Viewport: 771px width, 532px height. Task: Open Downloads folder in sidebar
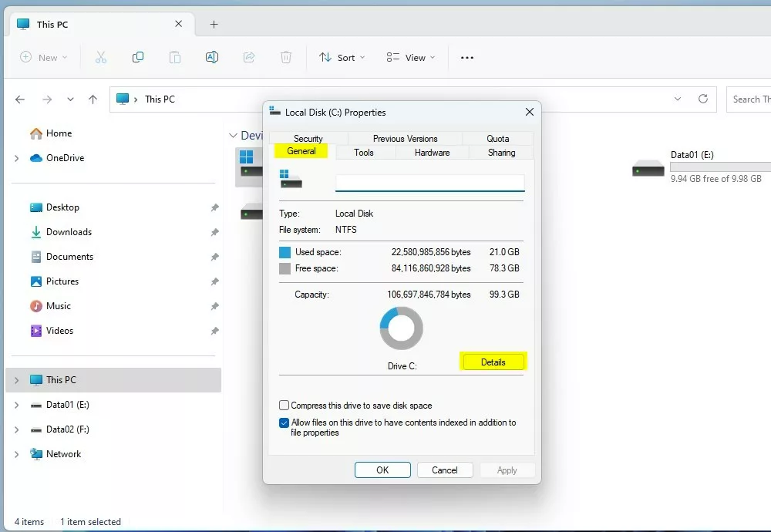[x=61, y=232]
